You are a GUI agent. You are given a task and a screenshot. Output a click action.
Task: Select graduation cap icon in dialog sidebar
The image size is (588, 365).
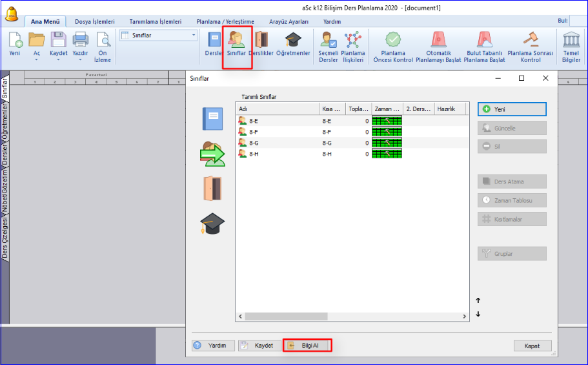click(x=212, y=224)
